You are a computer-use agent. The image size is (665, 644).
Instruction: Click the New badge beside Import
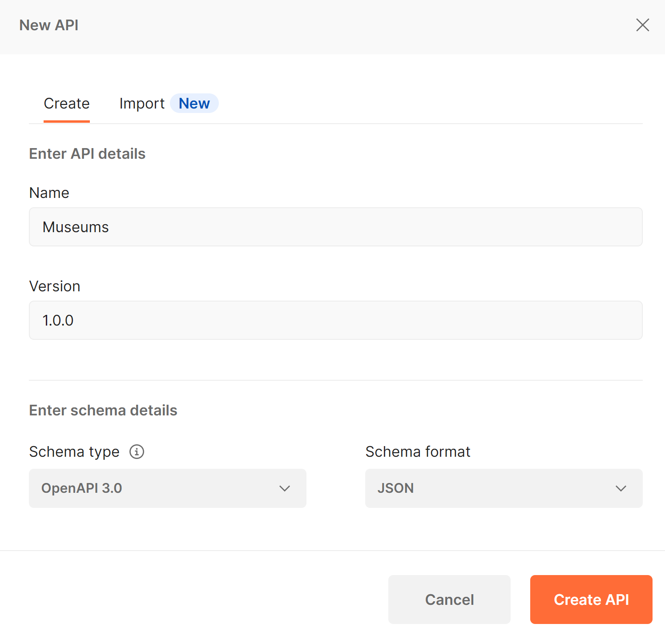coord(194,103)
